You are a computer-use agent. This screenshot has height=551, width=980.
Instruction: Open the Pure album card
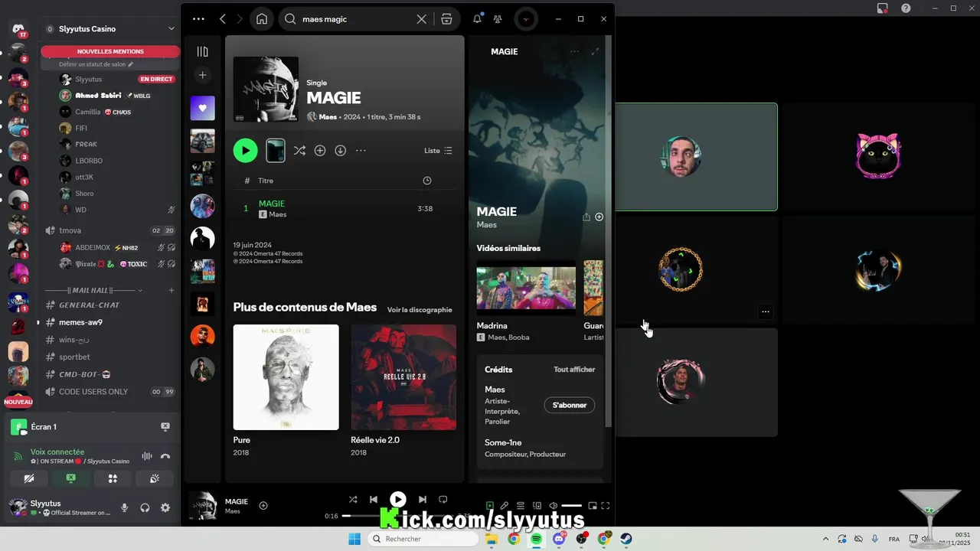click(x=286, y=390)
